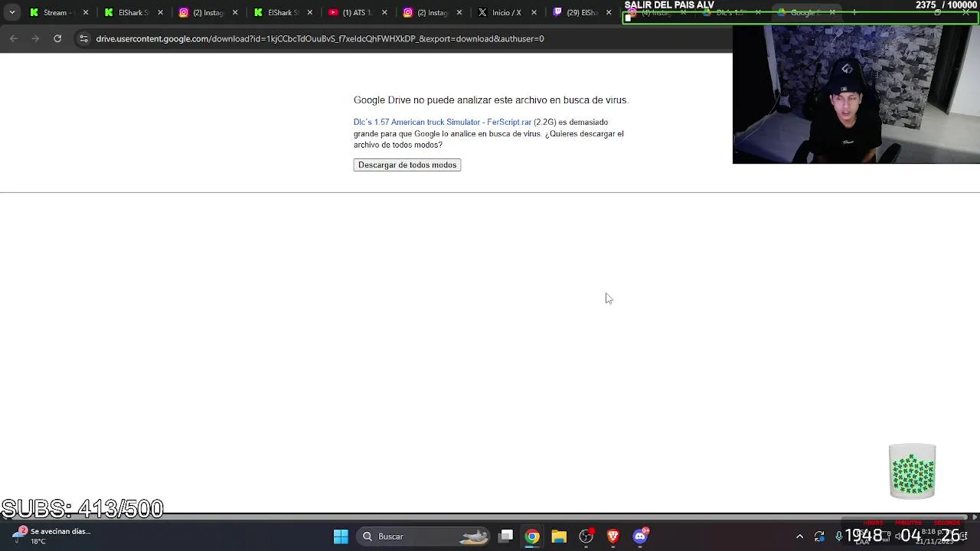Close the YouTube '(1) ATS' tab

(384, 12)
